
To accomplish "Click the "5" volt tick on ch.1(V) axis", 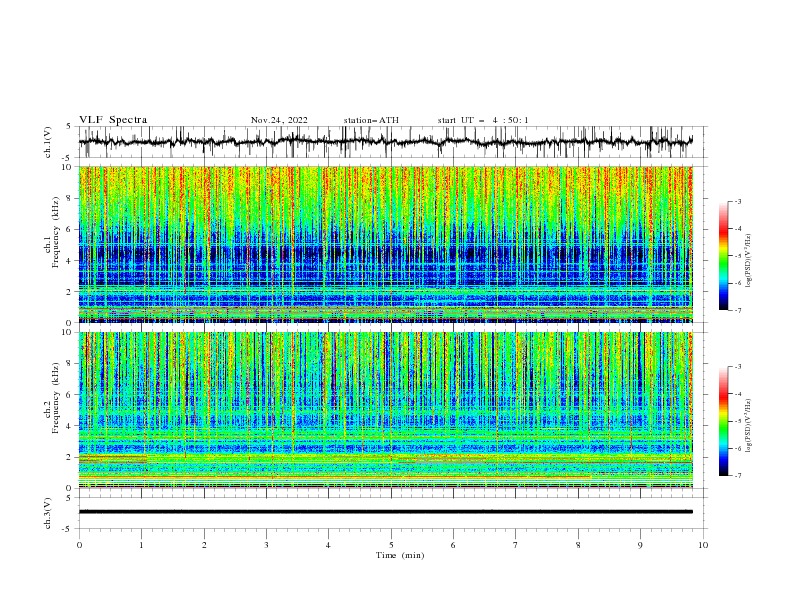I will 69,126.
